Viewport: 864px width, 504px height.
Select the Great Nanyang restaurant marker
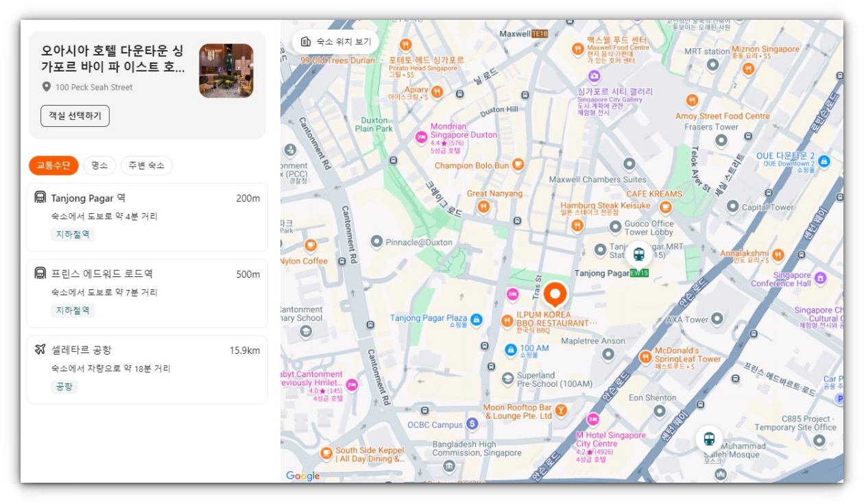483,206
